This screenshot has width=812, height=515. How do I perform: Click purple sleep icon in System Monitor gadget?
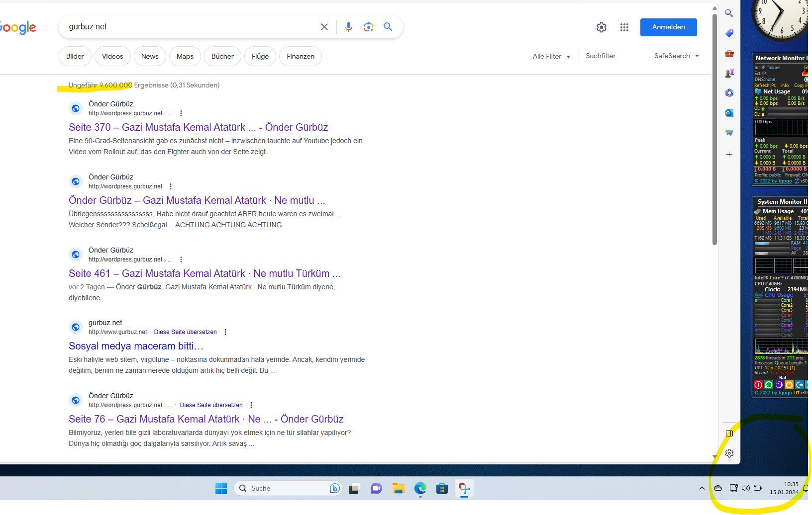click(779, 385)
